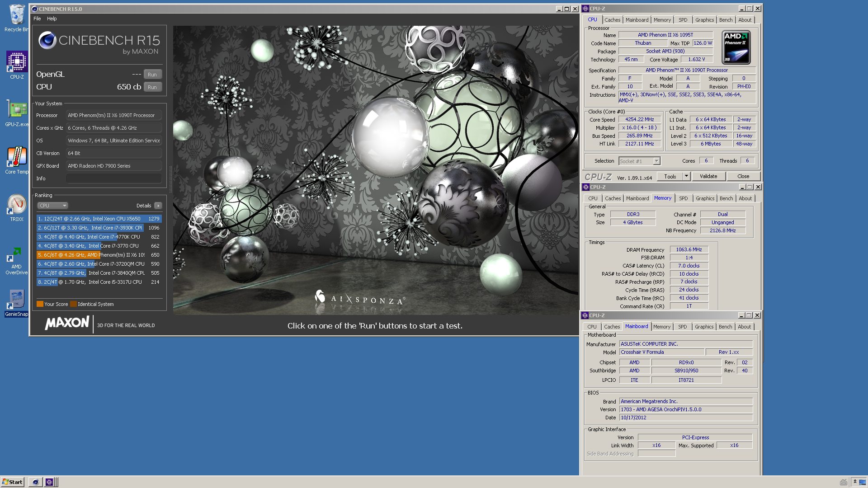
Task: Click the desktop tray icon at taskbar end
Action: pos(863,482)
